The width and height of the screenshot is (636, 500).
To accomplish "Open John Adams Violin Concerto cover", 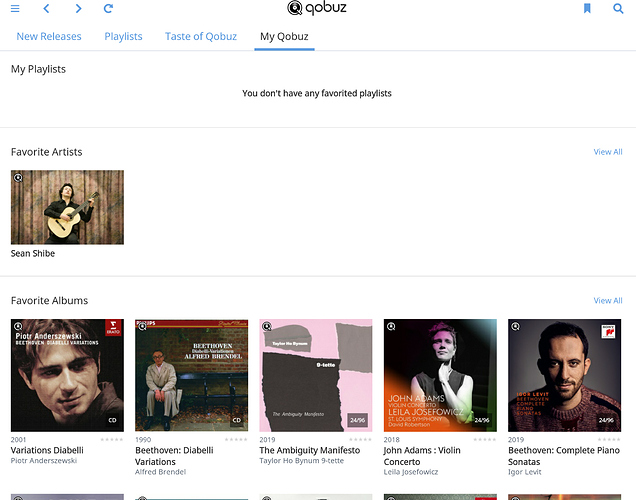I will point(440,375).
